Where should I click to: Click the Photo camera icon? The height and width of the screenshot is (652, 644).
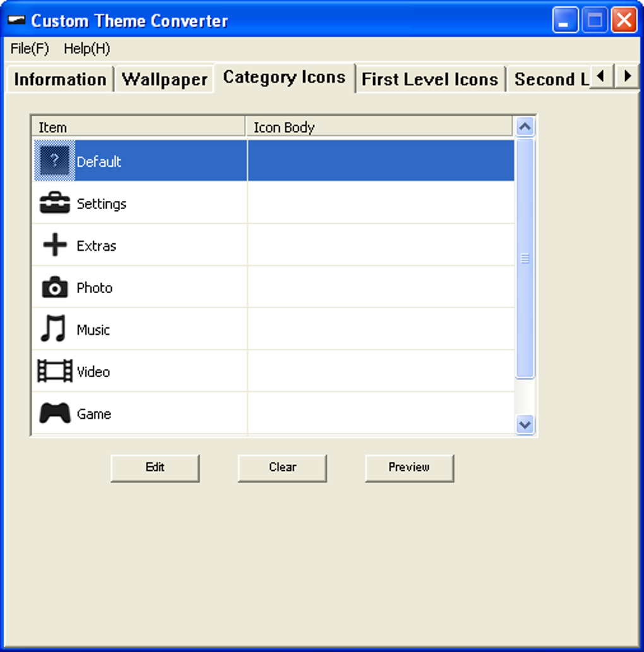click(x=55, y=287)
